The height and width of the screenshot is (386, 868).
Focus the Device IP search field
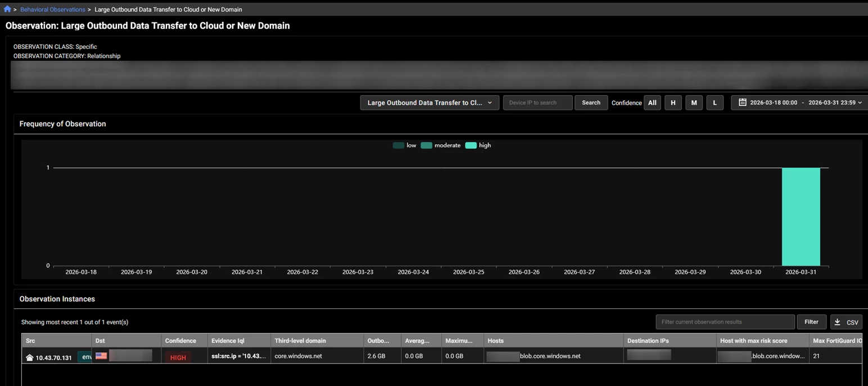point(537,103)
